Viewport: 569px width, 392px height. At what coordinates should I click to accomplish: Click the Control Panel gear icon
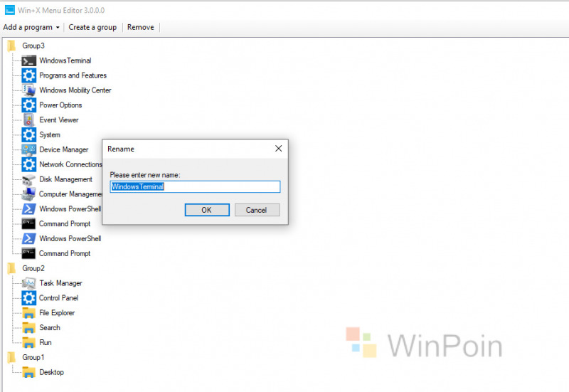click(x=28, y=298)
